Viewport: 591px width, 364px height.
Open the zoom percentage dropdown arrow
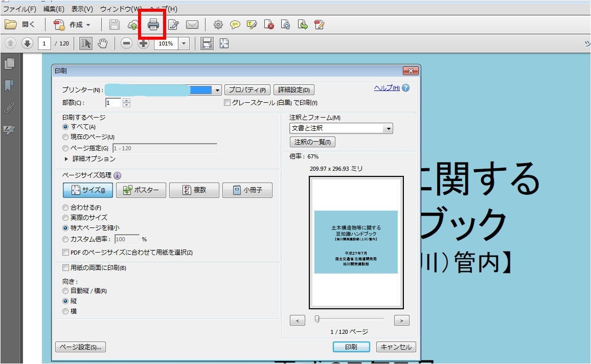[x=184, y=43]
